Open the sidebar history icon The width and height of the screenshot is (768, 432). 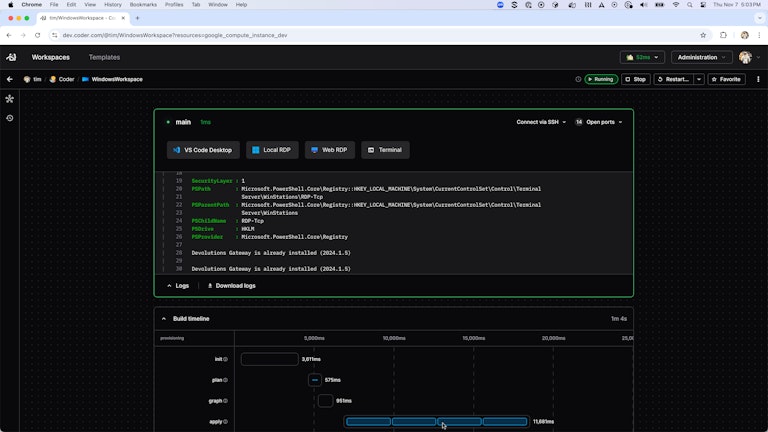pyautogui.click(x=10, y=118)
